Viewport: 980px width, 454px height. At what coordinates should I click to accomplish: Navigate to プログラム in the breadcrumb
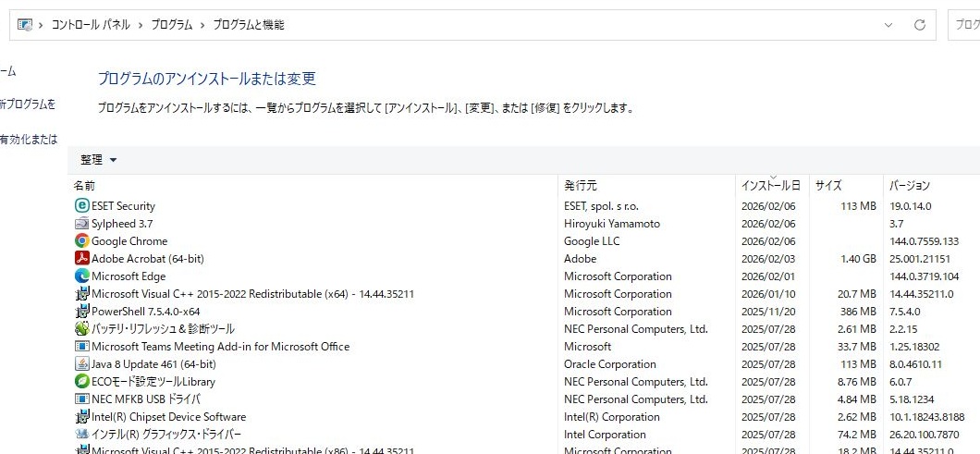(x=172, y=25)
